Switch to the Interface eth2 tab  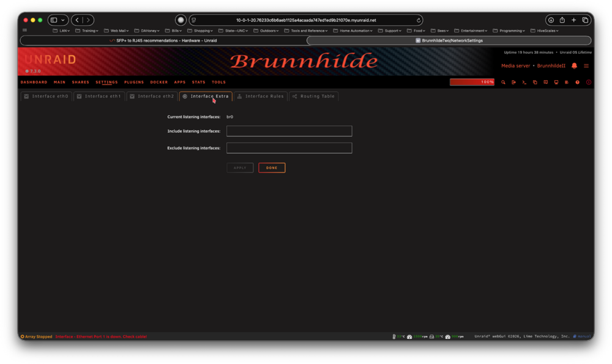tap(152, 97)
